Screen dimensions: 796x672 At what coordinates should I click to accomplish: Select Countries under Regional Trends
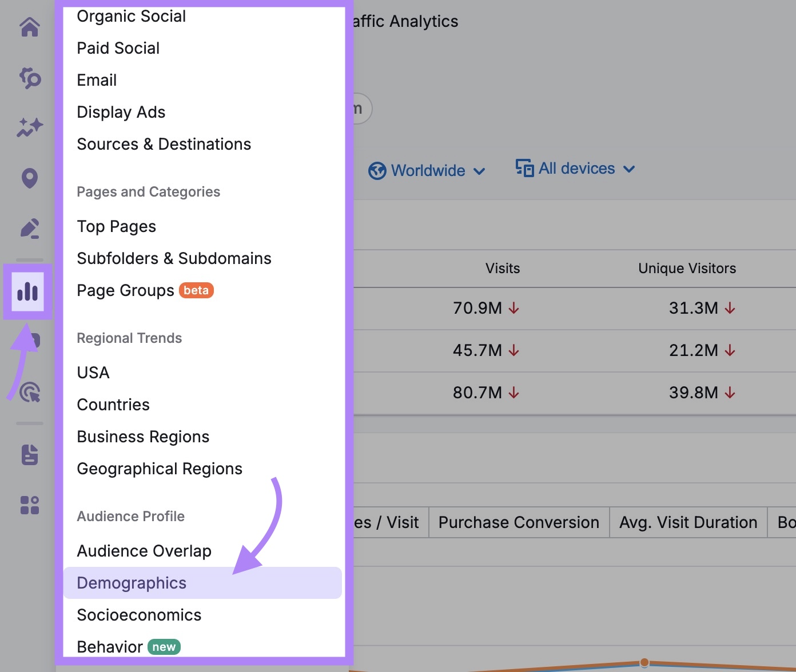click(x=113, y=405)
